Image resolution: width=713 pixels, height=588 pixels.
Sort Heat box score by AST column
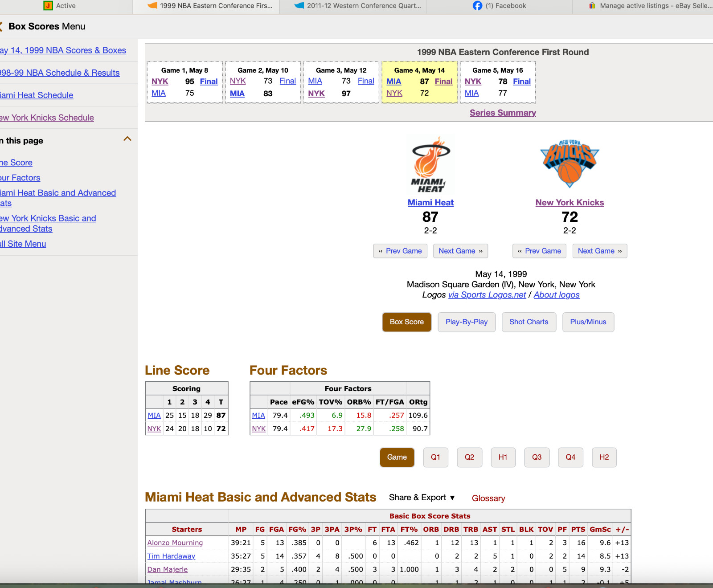point(490,530)
